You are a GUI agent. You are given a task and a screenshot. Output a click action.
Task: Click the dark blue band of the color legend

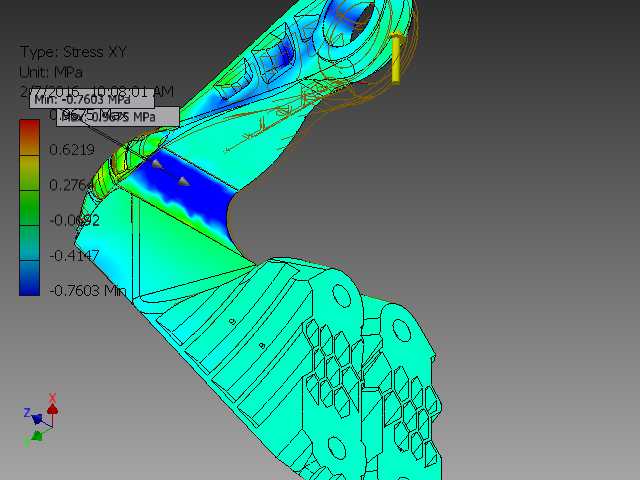tap(29, 278)
